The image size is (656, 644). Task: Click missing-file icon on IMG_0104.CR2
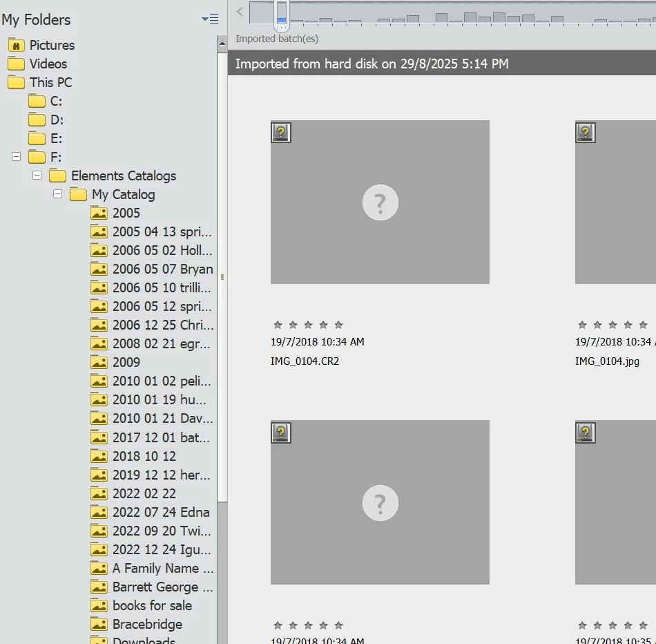(x=281, y=133)
